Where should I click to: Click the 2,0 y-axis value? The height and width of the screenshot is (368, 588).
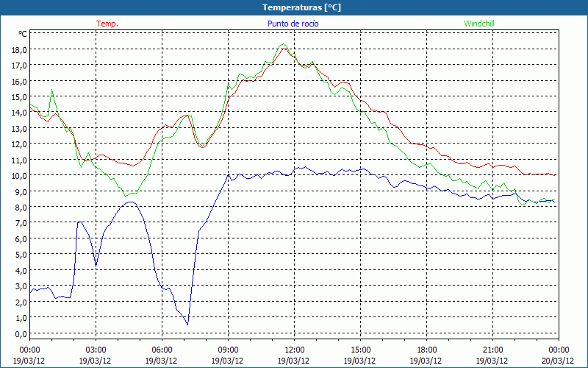pos(21,302)
